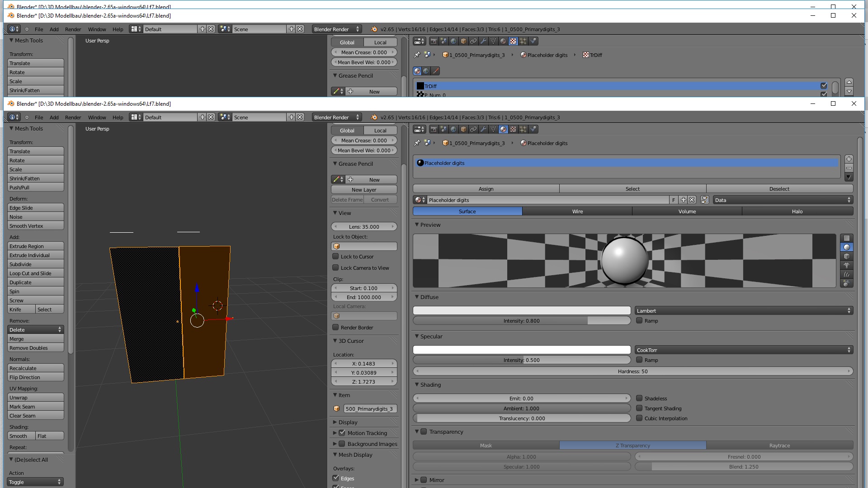Expand the Display panel
868x488 pixels.
point(348,422)
